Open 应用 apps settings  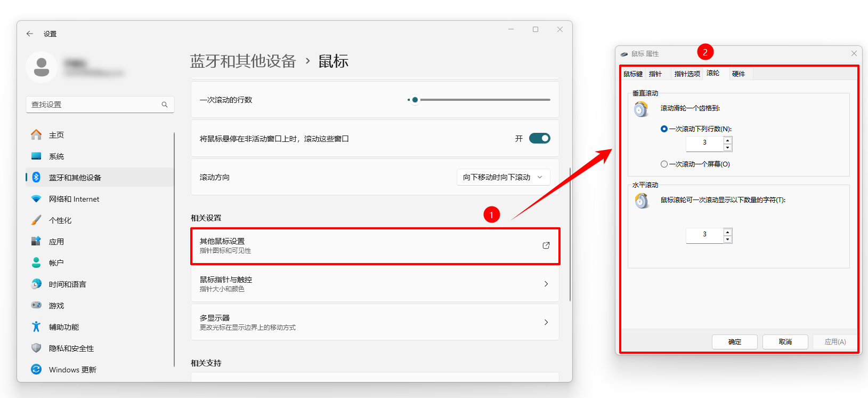tap(100, 242)
